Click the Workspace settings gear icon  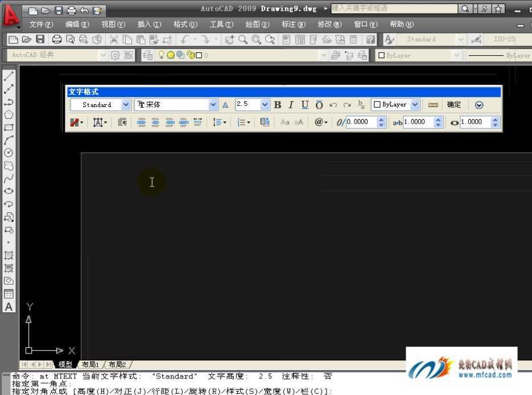115,55
